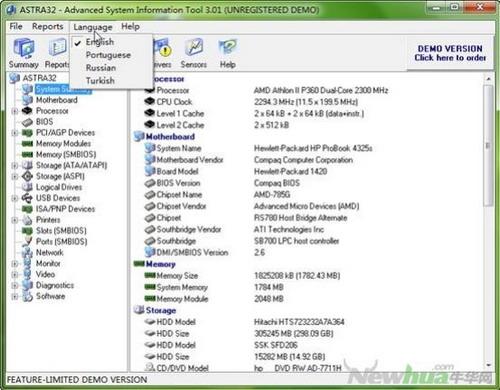Viewport: 500px width, 390px height.
Task: Select the ASTRA32 root node icon
Action: 14,78
